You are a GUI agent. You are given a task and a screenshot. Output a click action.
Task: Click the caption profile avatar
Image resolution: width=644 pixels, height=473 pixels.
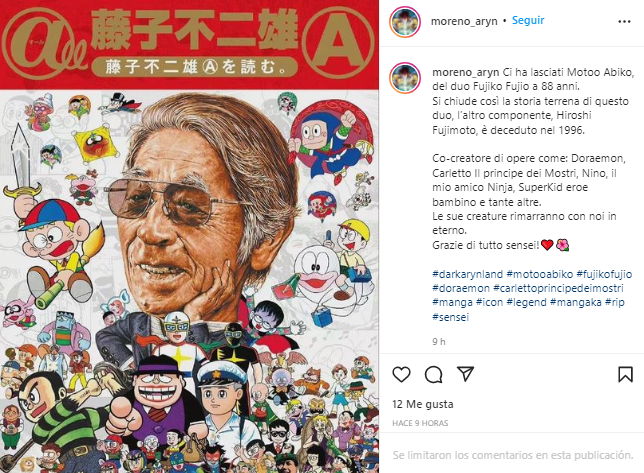(x=405, y=78)
